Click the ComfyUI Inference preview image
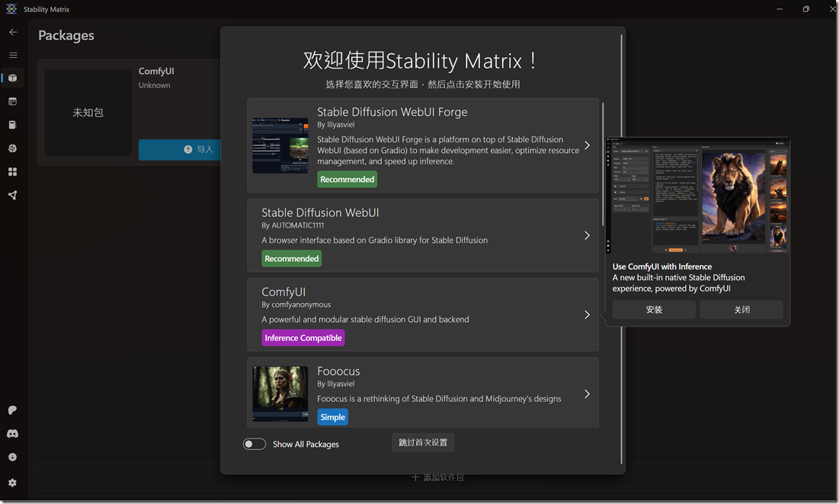 coord(697,196)
